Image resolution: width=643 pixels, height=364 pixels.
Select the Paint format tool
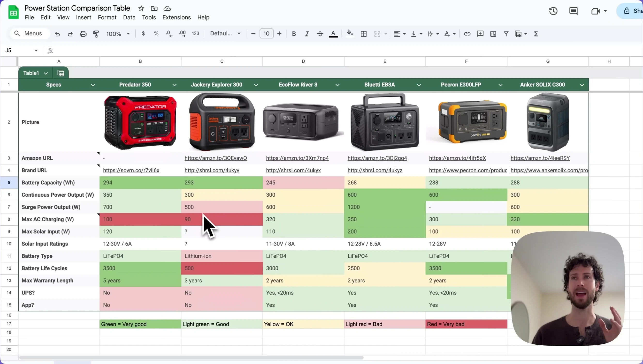(96, 34)
